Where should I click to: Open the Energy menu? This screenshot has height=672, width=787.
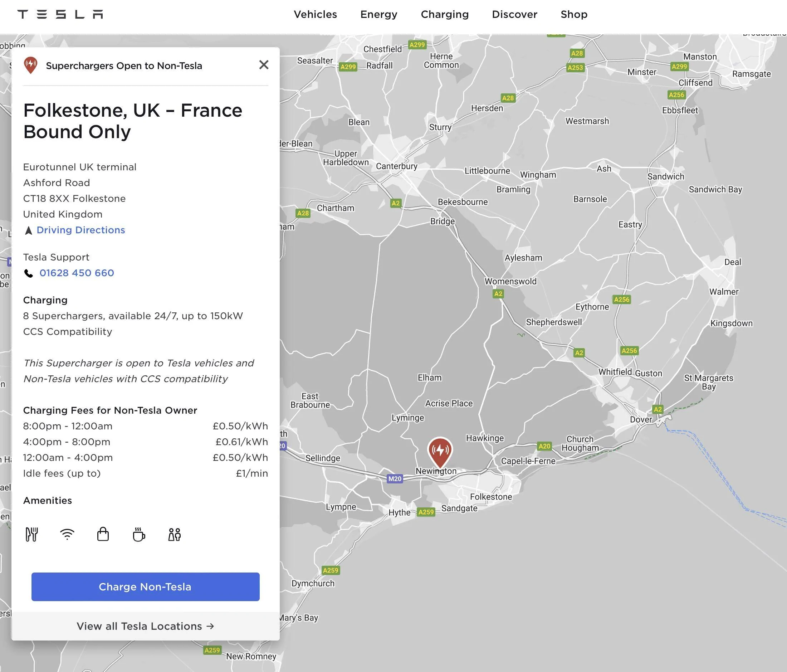pyautogui.click(x=379, y=14)
